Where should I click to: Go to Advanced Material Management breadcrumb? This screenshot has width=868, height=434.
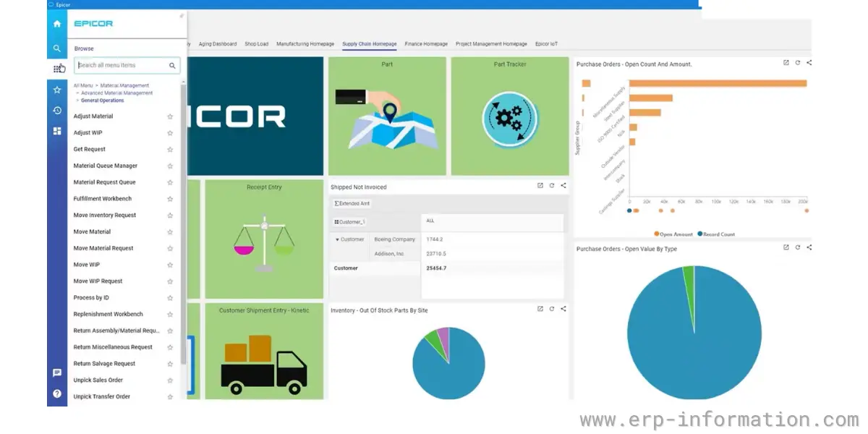(116, 93)
